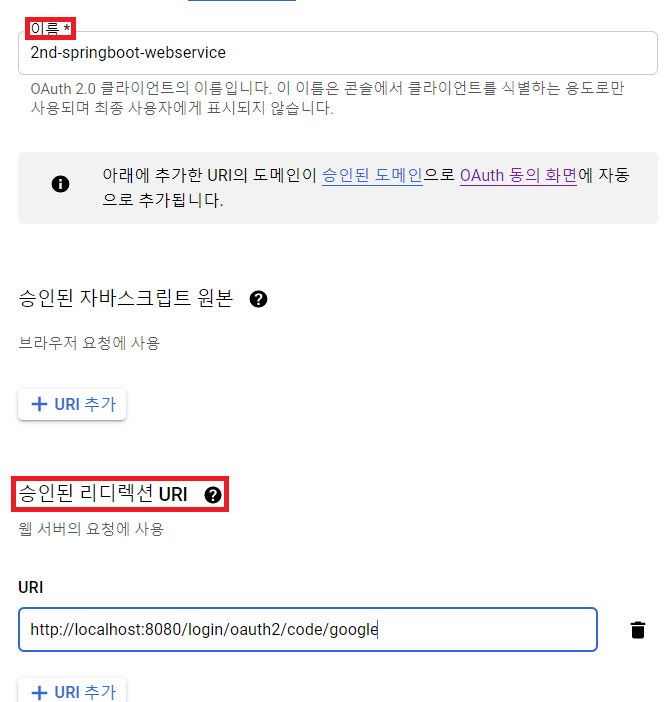Image resolution: width=668 pixels, height=702 pixels.
Task: Delete the redirect URI with the trash icon
Action: [x=638, y=629]
